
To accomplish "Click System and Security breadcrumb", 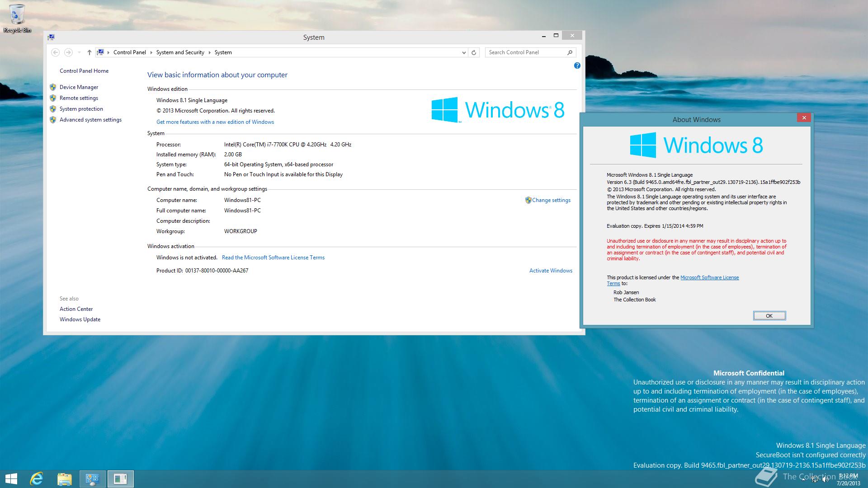I will tap(180, 52).
